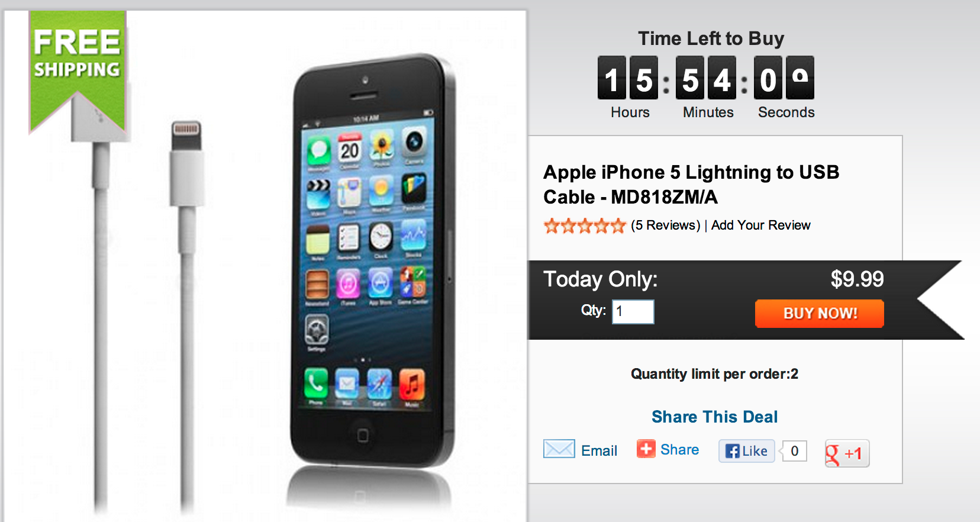Open the 5 Reviews link
Image resolution: width=980 pixels, height=522 pixels.
coord(666,225)
